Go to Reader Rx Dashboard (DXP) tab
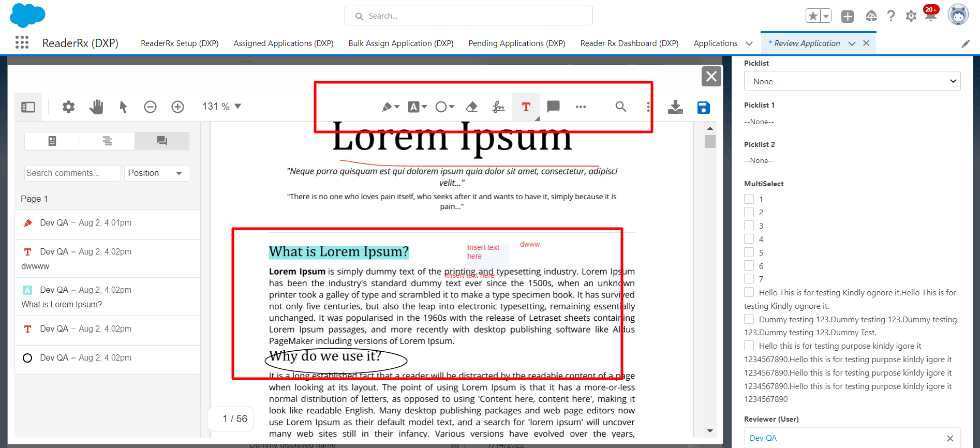Image resolution: width=980 pixels, height=448 pixels. point(629,43)
